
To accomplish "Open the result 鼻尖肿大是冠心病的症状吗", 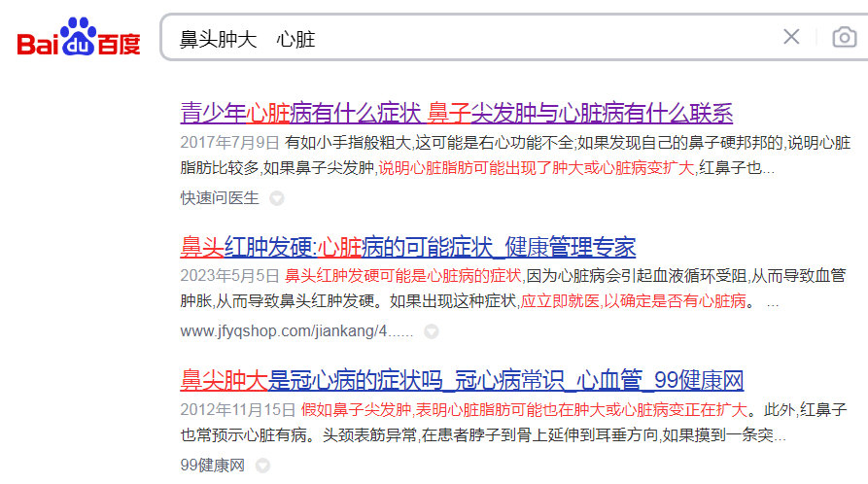I will tap(462, 379).
